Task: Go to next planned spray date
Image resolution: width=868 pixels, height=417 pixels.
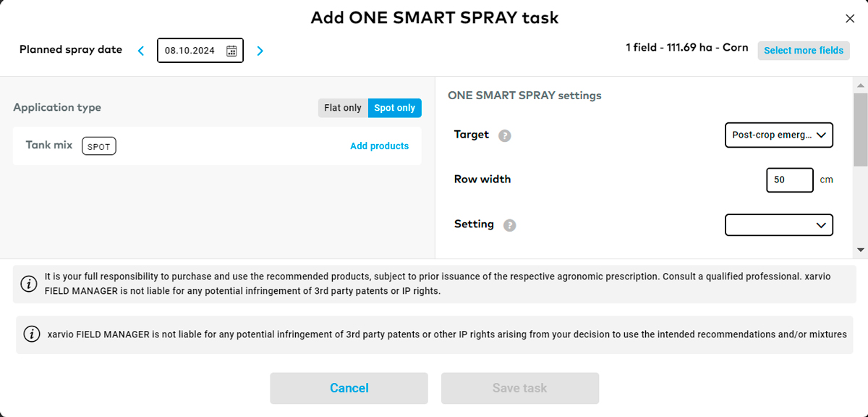Action: coord(260,51)
